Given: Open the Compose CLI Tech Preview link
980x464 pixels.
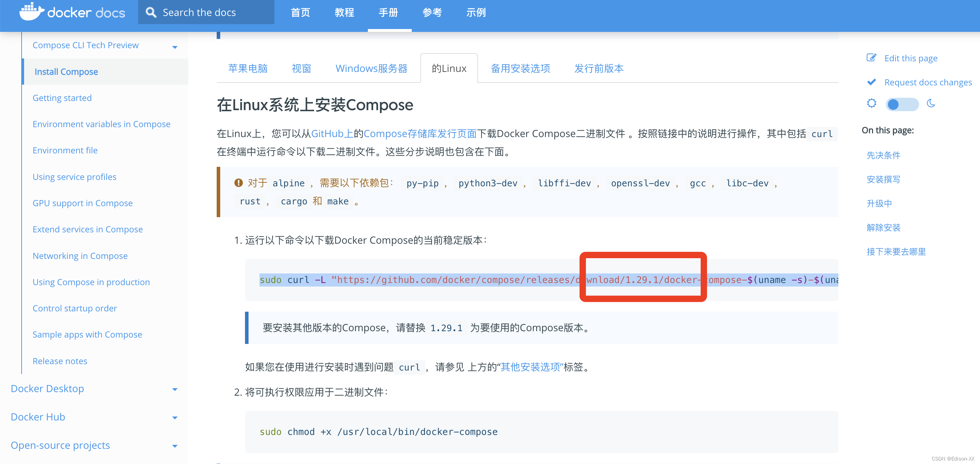Looking at the screenshot, I should click(x=86, y=45).
